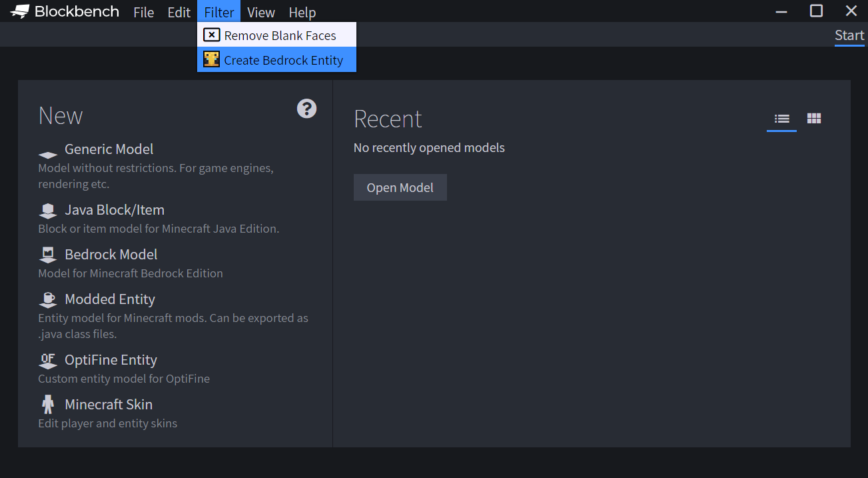The height and width of the screenshot is (478, 868).
Task: Create a new Minecraft Skin
Action: 109,405
